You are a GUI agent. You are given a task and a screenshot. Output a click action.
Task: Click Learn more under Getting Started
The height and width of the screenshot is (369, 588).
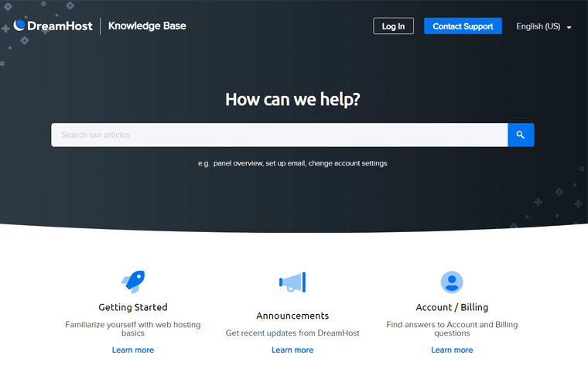point(133,350)
